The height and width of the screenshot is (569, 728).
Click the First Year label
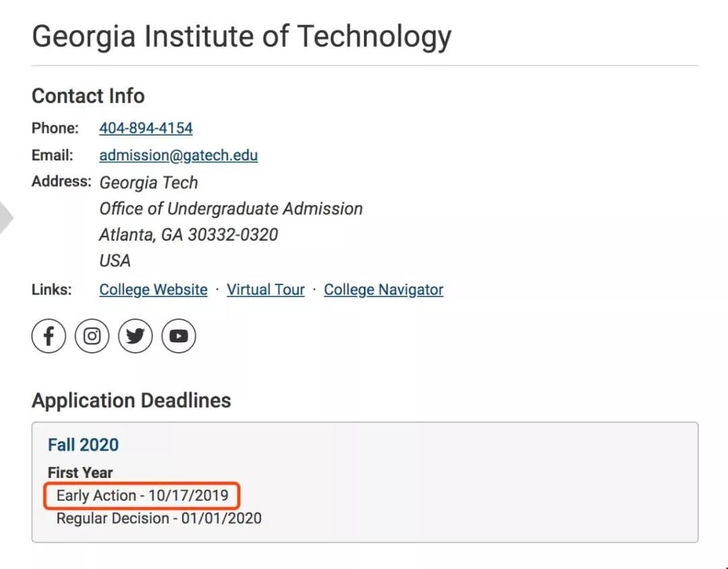(80, 473)
